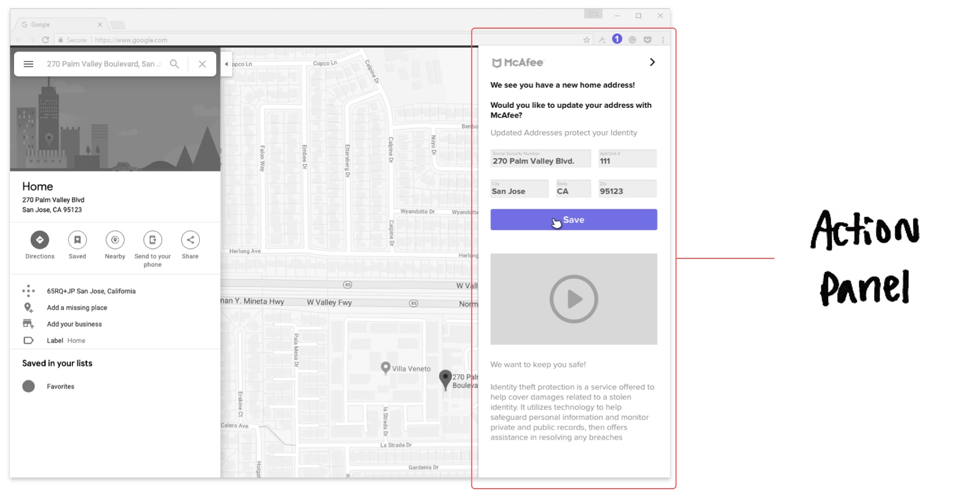Edit the Apt/Unit 111 field
980x497 pixels.
627,158
